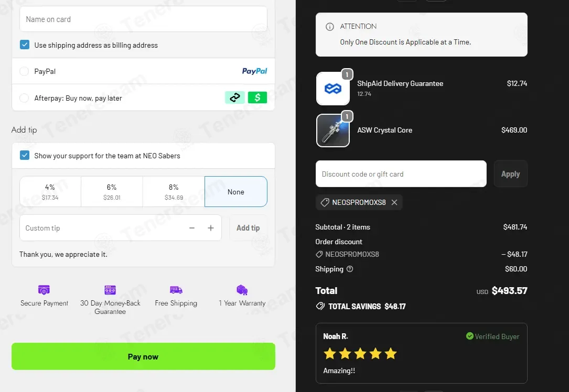Click the – $48.17 discount amount
The width and height of the screenshot is (569, 392).
514,254
